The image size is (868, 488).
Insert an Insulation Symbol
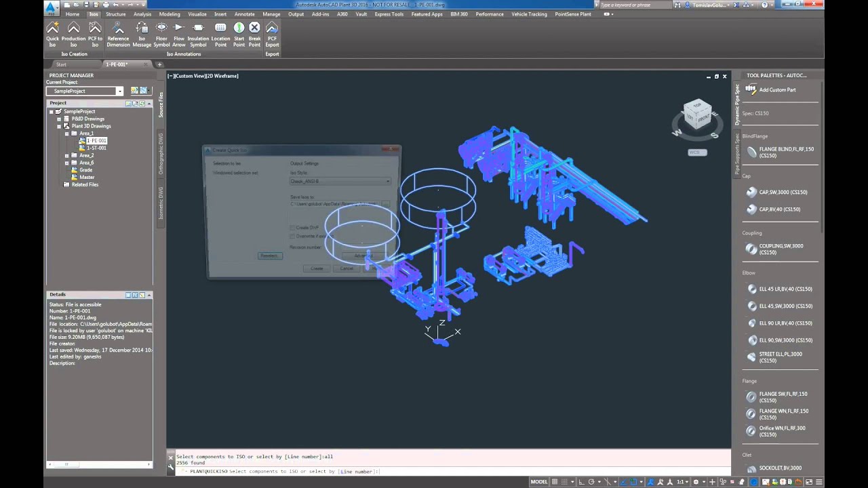pyautogui.click(x=198, y=34)
